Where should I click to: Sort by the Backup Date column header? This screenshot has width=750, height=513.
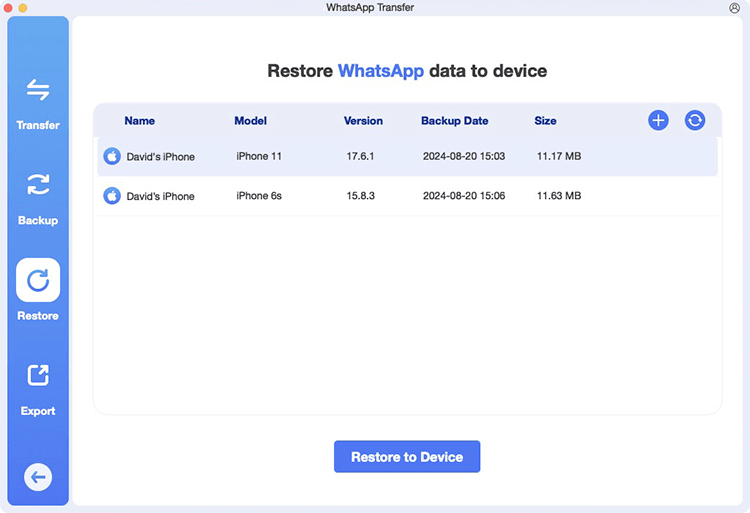[454, 120]
